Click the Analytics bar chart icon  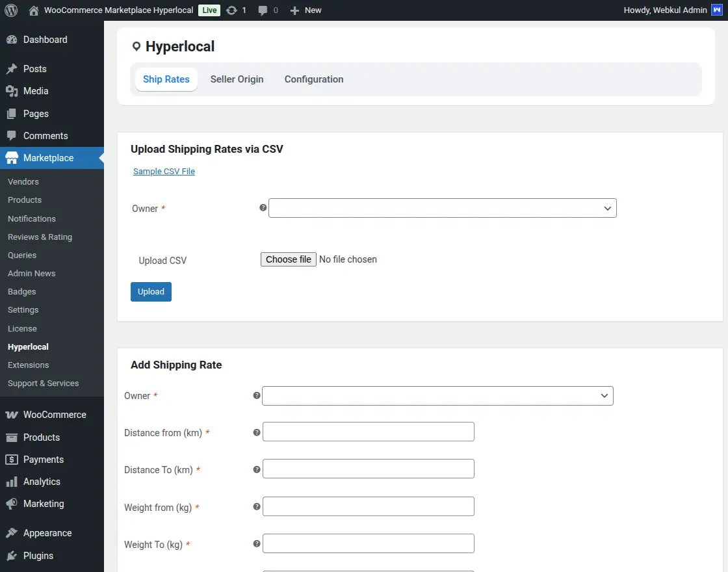pyautogui.click(x=12, y=482)
